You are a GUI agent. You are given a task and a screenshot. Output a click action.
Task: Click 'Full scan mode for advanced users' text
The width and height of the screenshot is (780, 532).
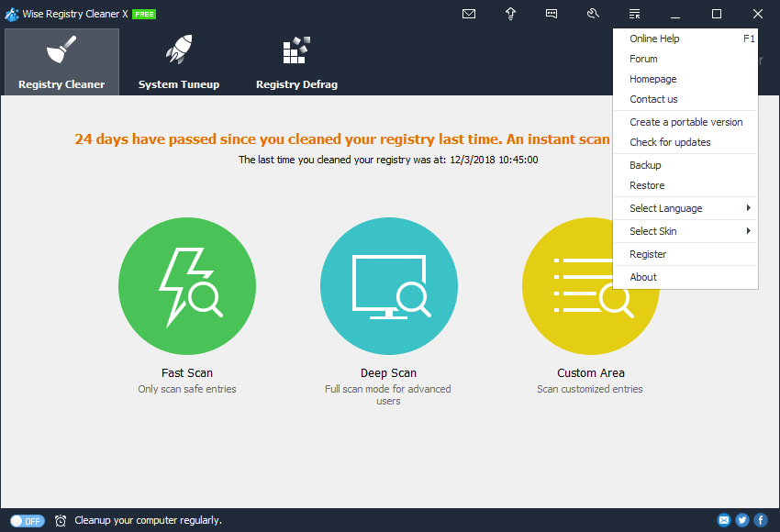[x=388, y=394]
